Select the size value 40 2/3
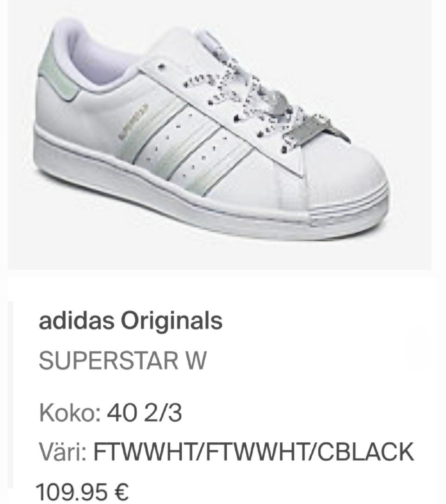Screen dimensions: 446x504 [x=144, y=413]
